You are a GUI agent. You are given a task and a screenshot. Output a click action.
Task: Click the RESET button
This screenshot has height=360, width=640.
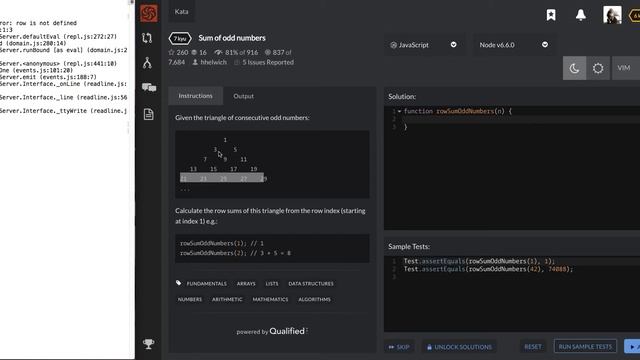pyautogui.click(x=533, y=347)
